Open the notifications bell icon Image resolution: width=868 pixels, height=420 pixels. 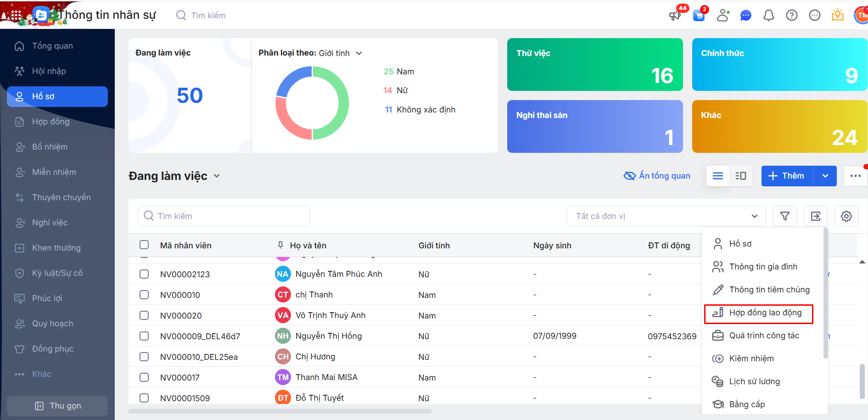[768, 16]
